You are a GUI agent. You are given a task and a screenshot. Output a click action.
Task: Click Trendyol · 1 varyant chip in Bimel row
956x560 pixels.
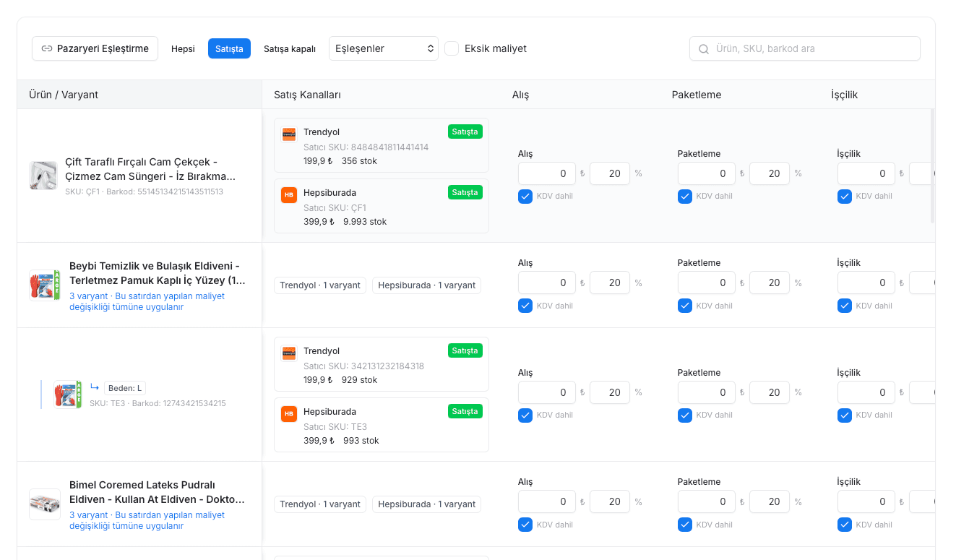click(x=320, y=504)
